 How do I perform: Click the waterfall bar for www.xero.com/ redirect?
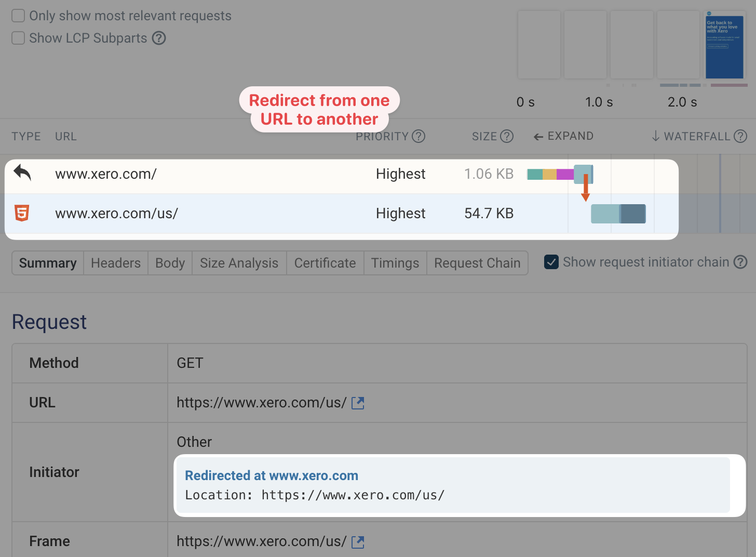tap(560, 174)
